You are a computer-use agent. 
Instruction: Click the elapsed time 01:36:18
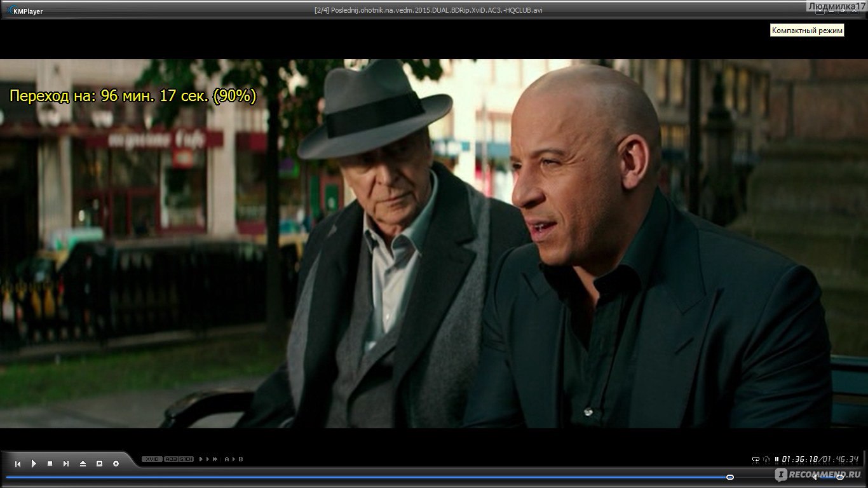tap(799, 459)
